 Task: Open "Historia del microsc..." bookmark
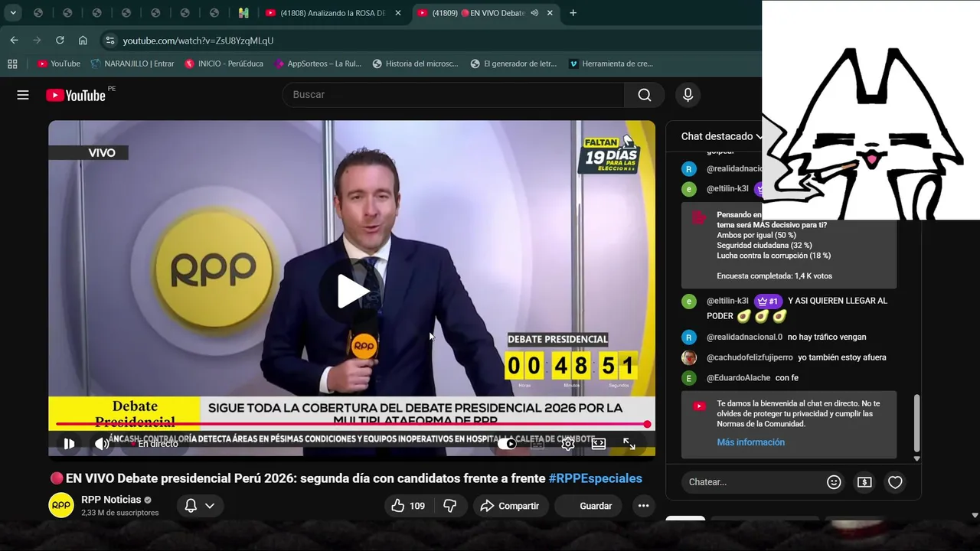coord(415,64)
